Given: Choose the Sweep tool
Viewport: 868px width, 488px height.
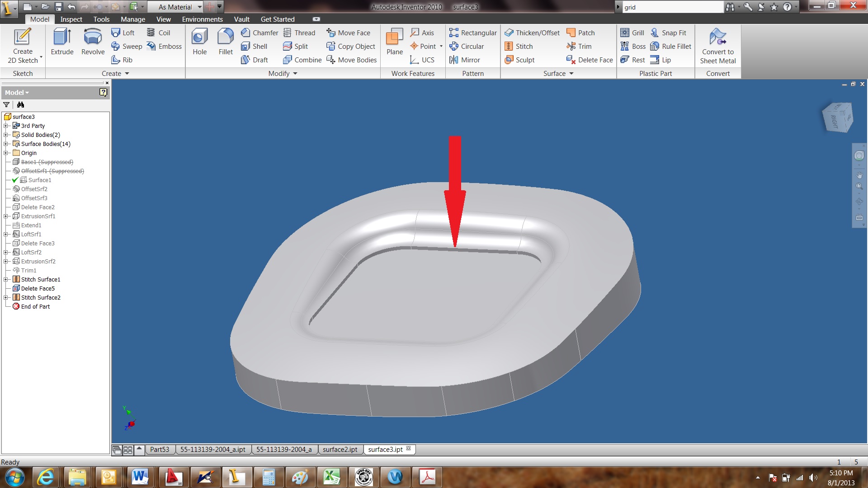Looking at the screenshot, I should click(127, 46).
